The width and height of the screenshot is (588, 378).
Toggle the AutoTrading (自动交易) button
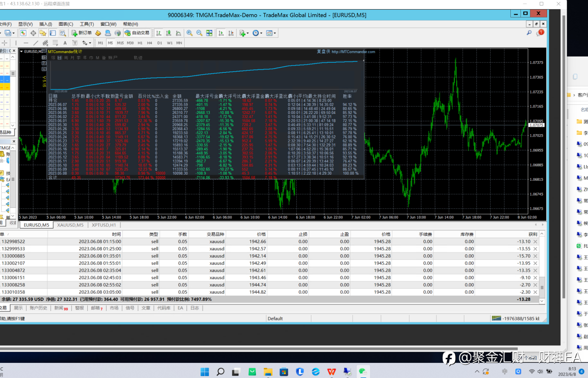tap(137, 33)
